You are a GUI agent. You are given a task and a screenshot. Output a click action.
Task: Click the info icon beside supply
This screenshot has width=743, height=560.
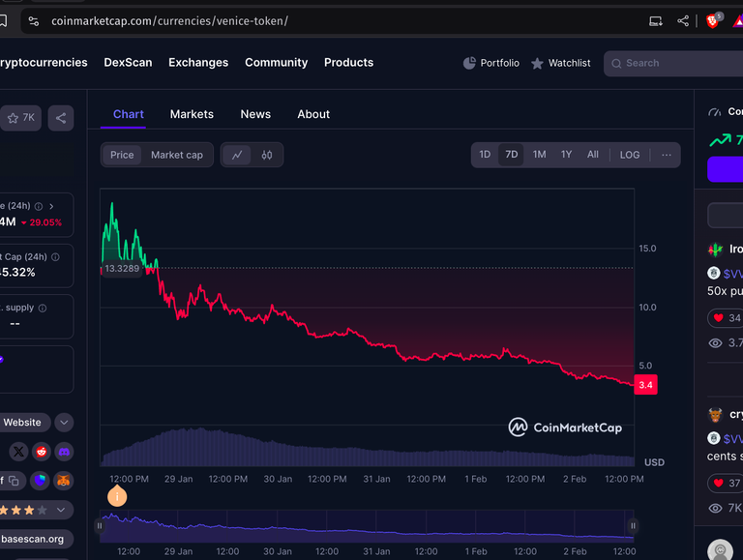point(43,308)
